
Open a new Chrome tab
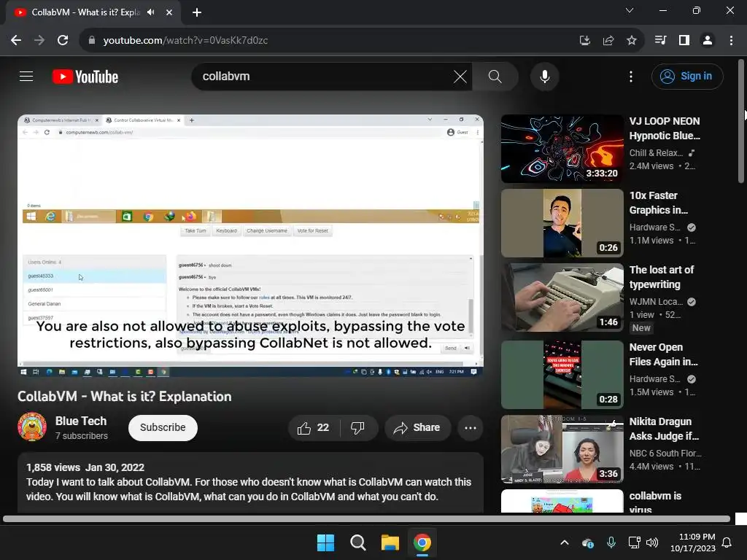pyautogui.click(x=197, y=12)
